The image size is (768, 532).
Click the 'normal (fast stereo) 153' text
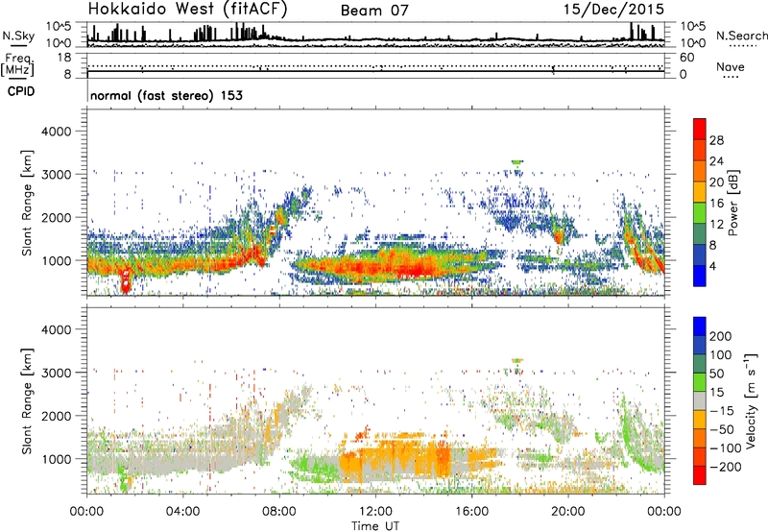point(166,95)
